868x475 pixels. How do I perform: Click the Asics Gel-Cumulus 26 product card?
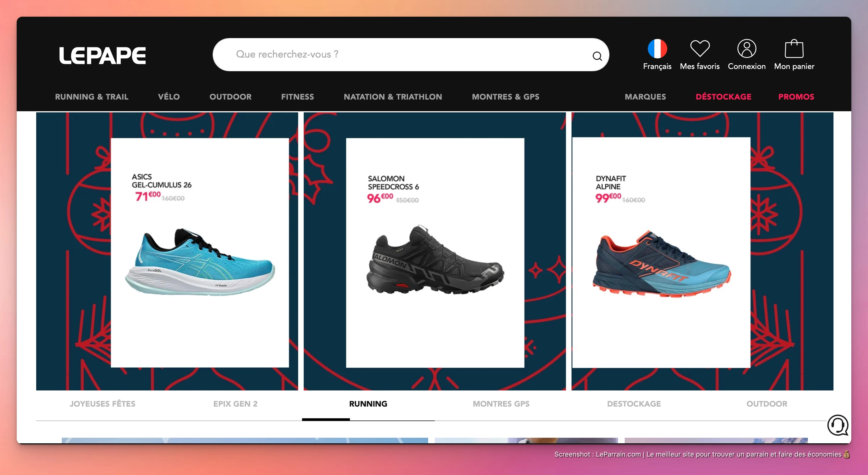pos(200,253)
